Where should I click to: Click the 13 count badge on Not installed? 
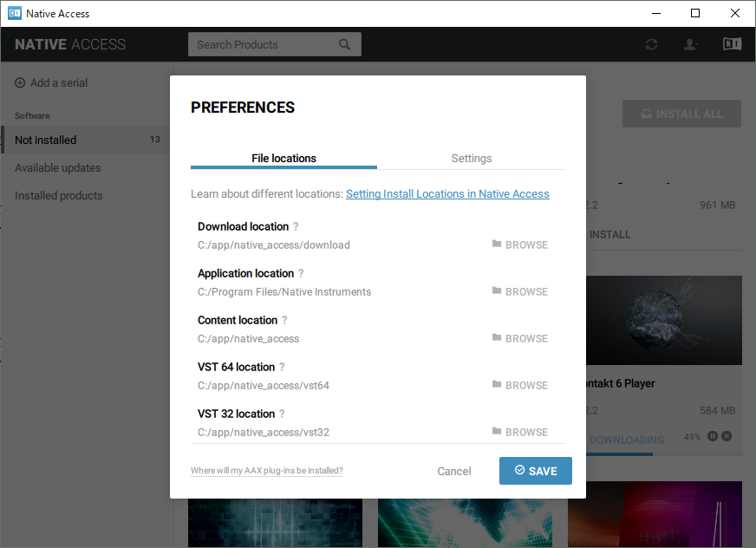coord(155,140)
